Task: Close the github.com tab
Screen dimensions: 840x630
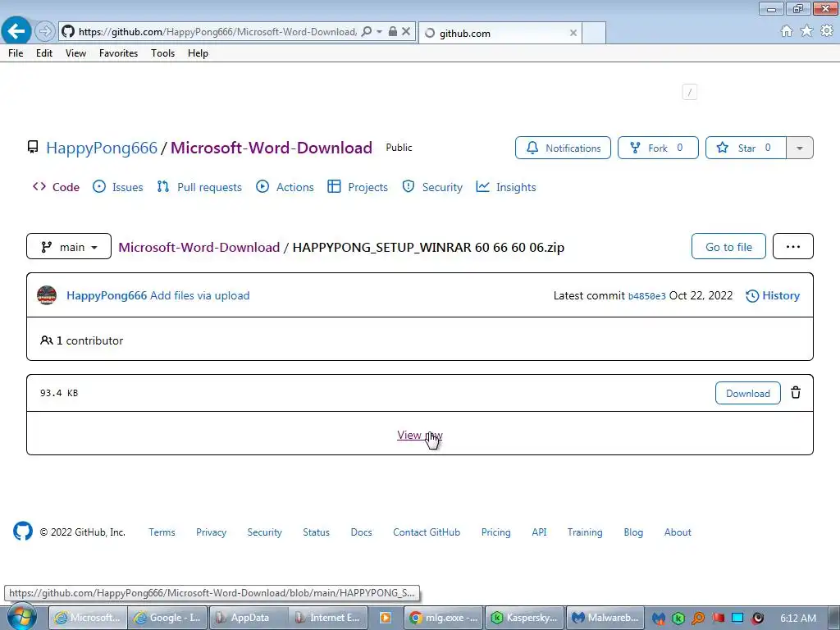Action: click(573, 33)
